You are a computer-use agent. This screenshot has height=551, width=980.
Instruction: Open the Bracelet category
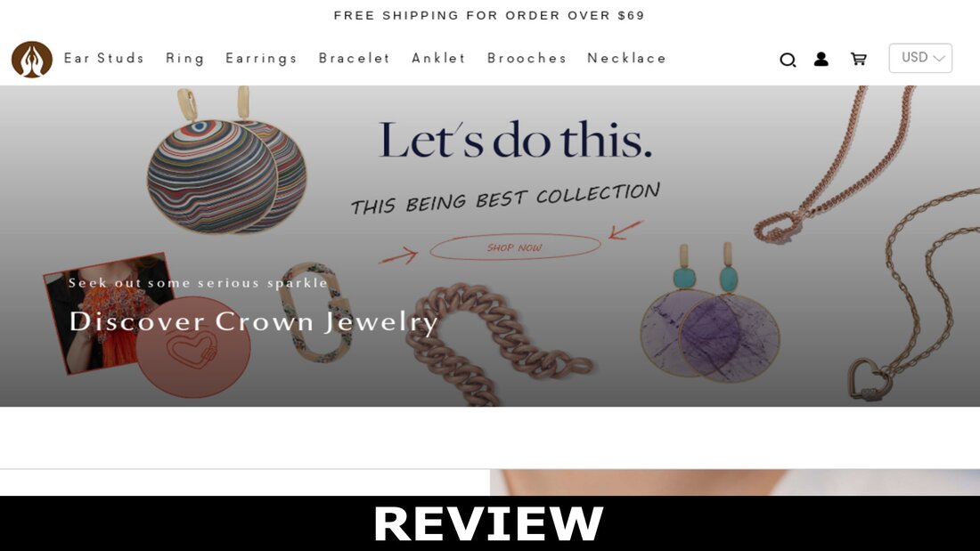pyautogui.click(x=355, y=58)
